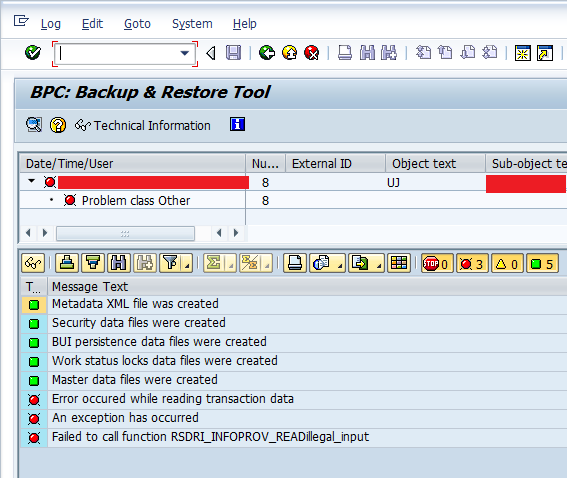Click the blue Information icon
This screenshot has height=478, width=567.
[x=237, y=124]
